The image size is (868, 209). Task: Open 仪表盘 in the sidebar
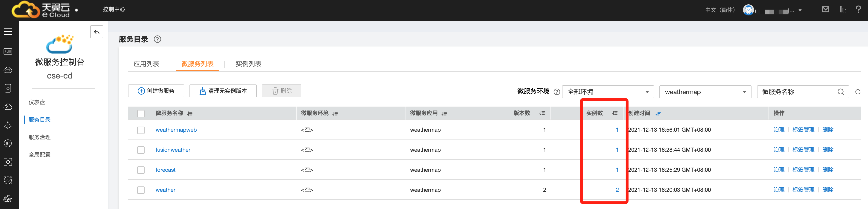tap(37, 102)
